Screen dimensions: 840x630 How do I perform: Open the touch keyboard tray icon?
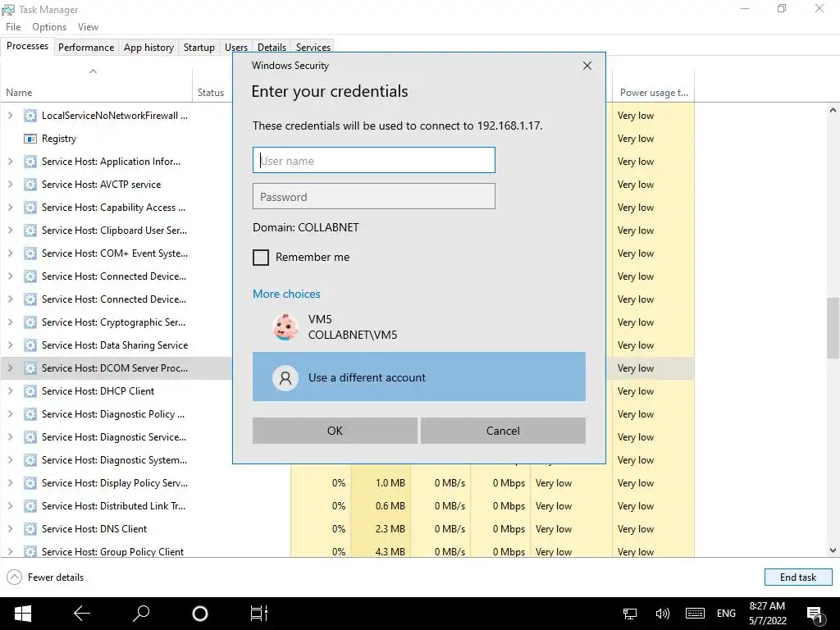[x=695, y=614]
